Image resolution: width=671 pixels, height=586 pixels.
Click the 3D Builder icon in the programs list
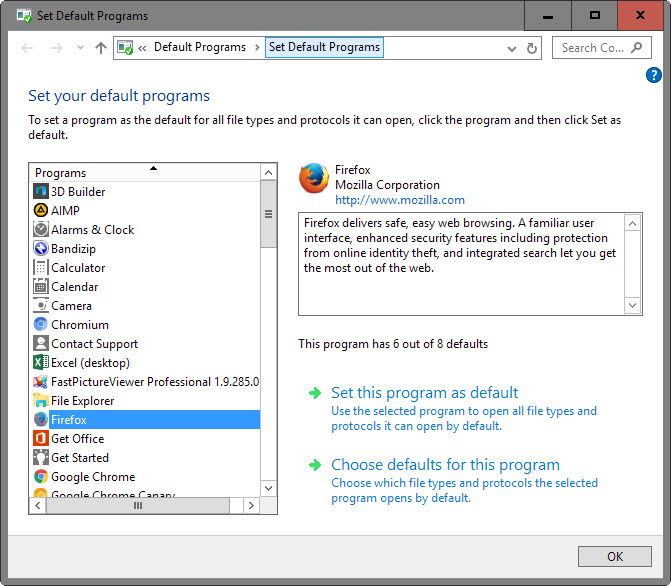[x=41, y=191]
